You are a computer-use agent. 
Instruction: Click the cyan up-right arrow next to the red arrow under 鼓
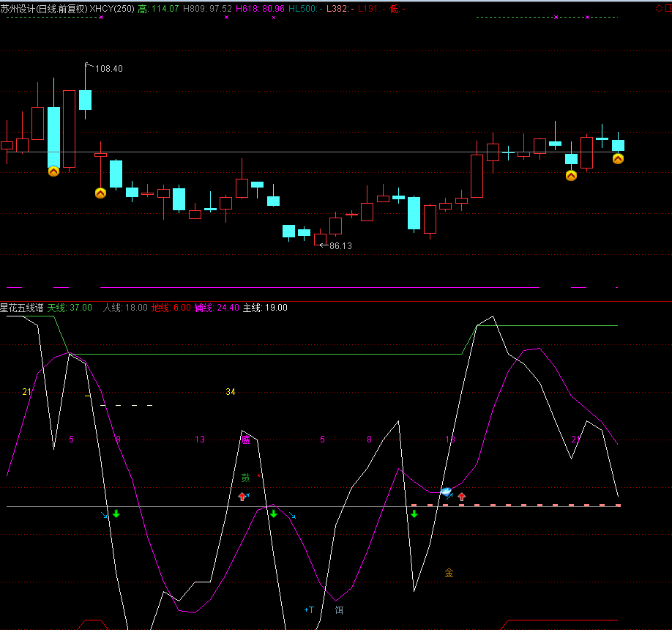click(x=247, y=495)
